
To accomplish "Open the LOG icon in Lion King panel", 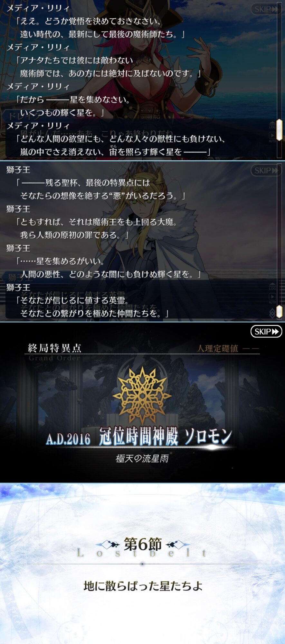I will (272, 286).
